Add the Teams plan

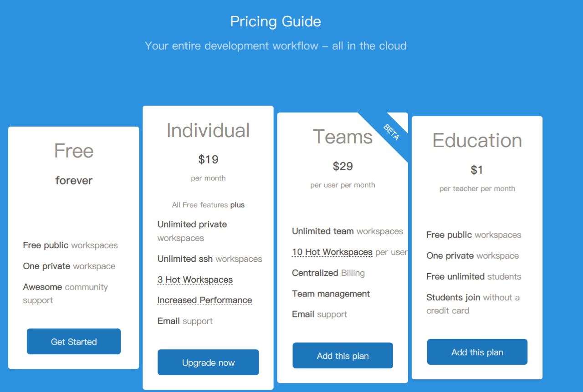(343, 356)
